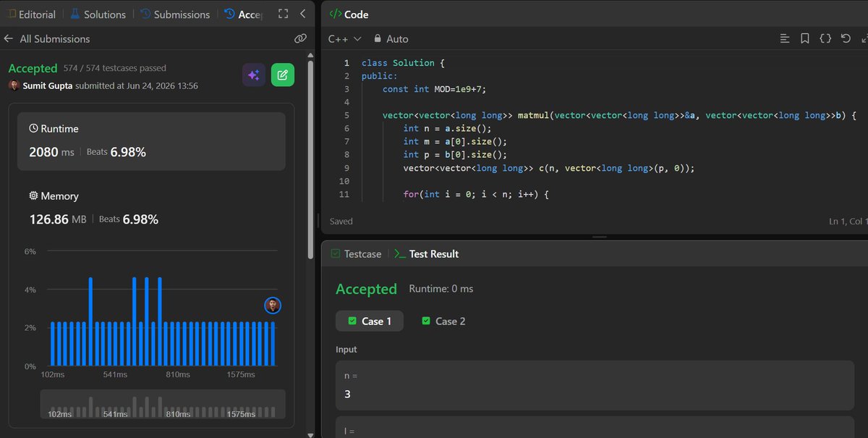
Task: Open Sumit Gupta's profile
Action: 47,85
